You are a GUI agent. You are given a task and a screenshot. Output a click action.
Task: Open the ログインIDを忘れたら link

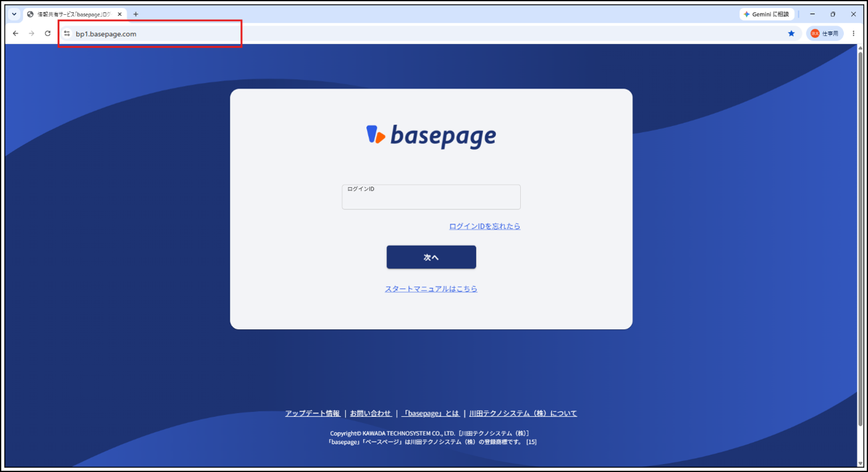[484, 227]
